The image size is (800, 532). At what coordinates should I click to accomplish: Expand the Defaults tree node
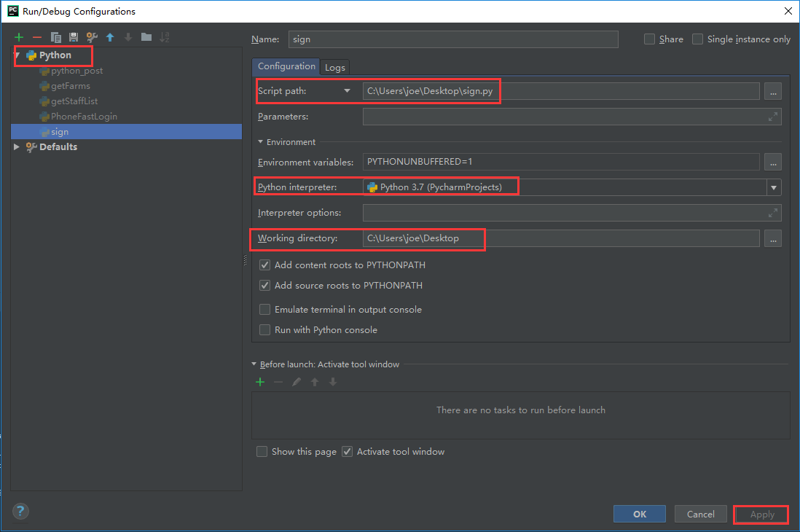coord(16,147)
